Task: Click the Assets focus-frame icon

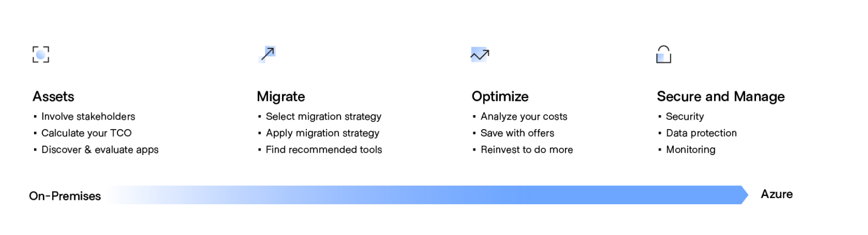Action: point(41,55)
